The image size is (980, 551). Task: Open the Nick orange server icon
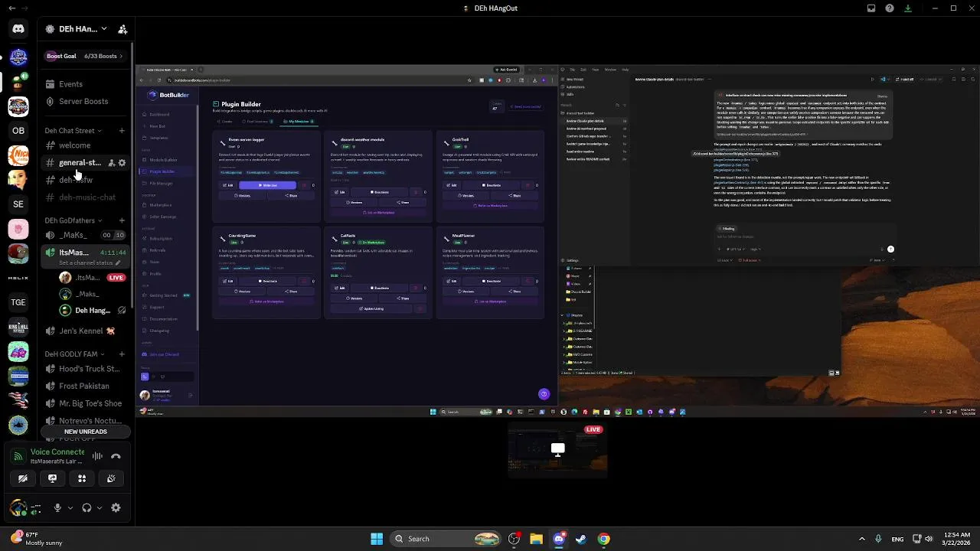click(x=18, y=155)
